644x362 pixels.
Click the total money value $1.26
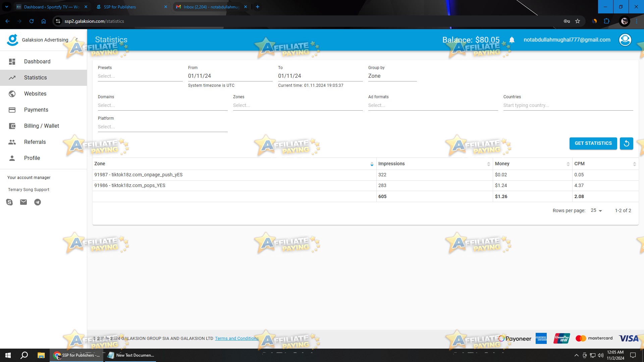point(501,197)
